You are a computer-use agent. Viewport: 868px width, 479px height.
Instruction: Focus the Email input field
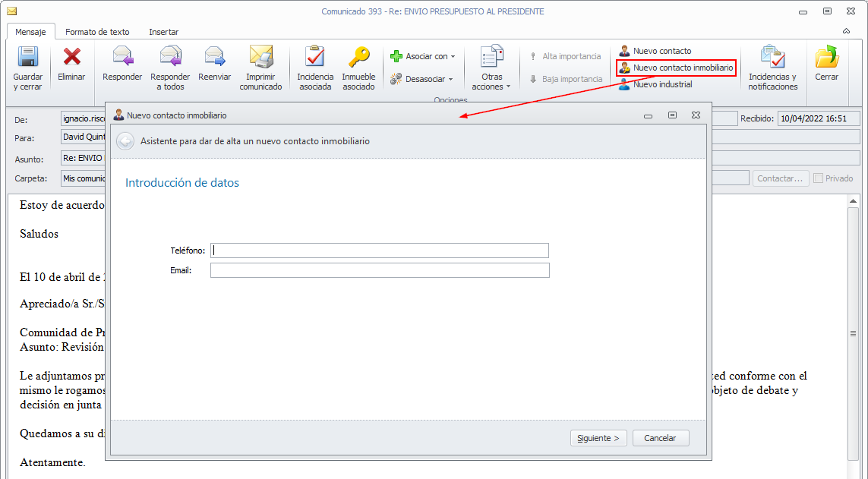coord(380,270)
